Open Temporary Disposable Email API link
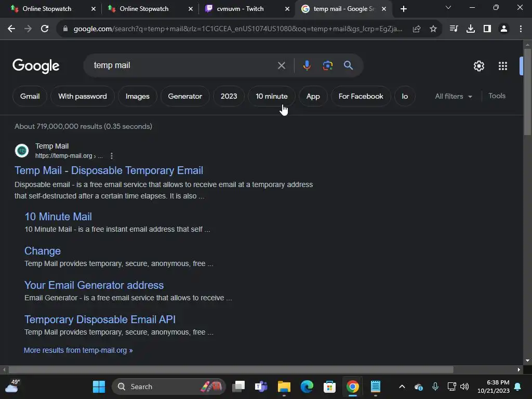Viewport: 532px width, 399px height. point(100,320)
